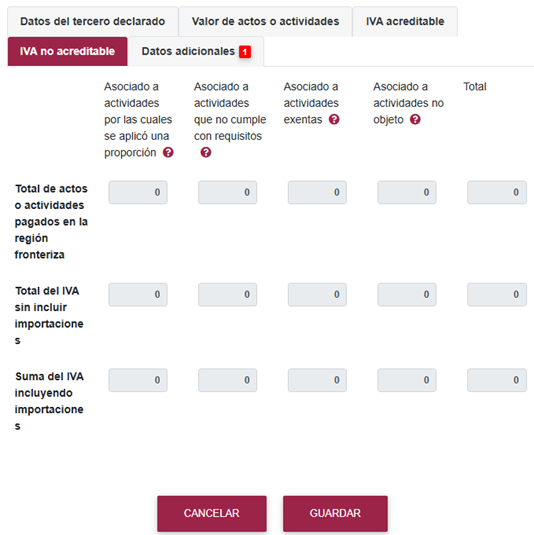This screenshot has height=535, width=534.
Task: Switch to Valor de actos o actividades tab
Action: (265, 21)
